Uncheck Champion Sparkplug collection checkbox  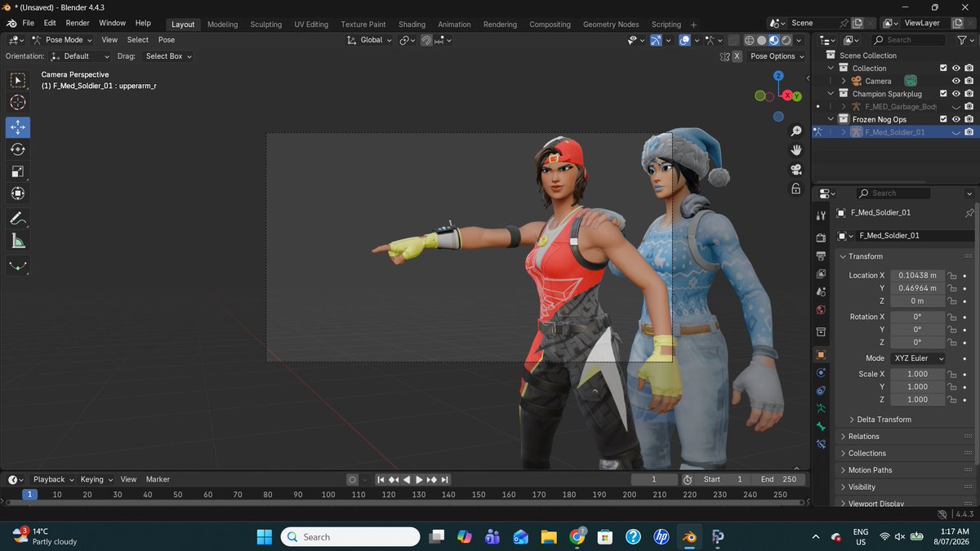coord(943,94)
